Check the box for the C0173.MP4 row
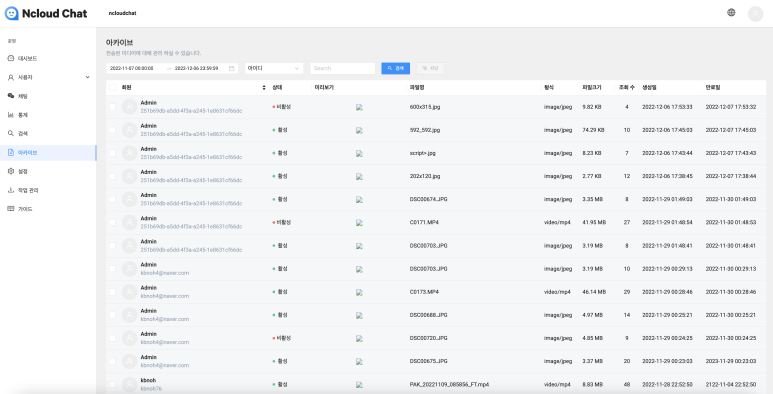 click(112, 292)
